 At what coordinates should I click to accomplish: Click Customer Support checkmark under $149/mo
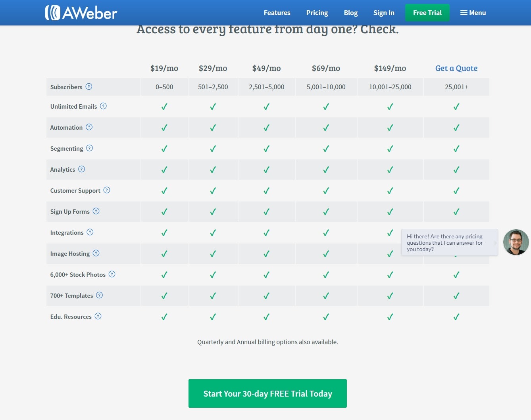pyautogui.click(x=390, y=191)
